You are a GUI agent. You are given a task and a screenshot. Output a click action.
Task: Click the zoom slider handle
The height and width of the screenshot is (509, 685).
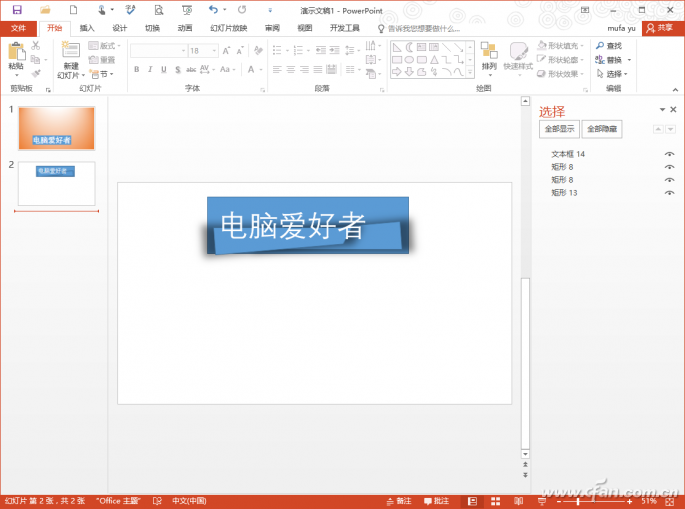578,502
